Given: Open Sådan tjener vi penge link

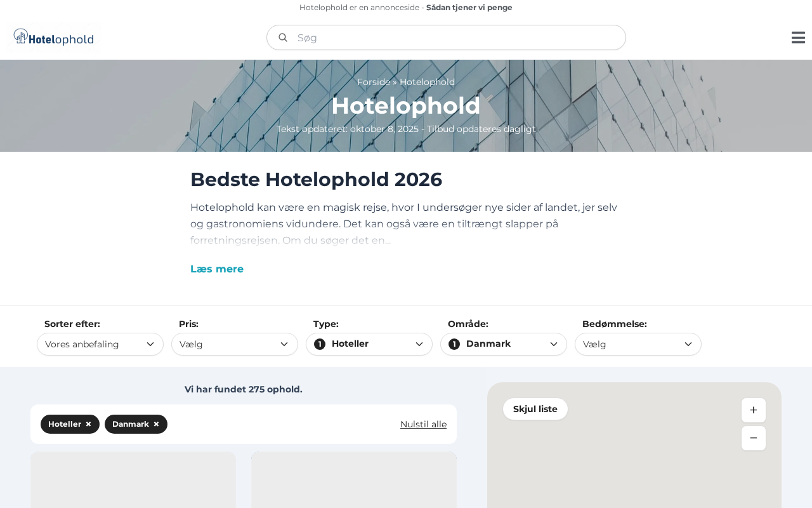Looking at the screenshot, I should [x=469, y=8].
